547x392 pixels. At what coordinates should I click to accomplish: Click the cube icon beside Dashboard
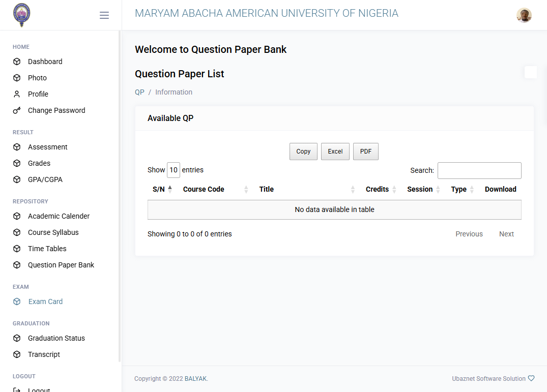pos(17,62)
